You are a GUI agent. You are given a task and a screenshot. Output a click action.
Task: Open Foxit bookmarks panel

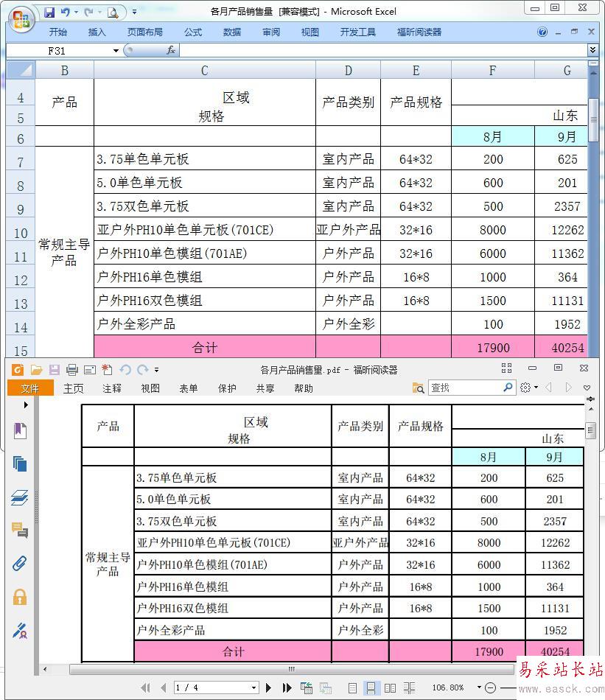[20, 431]
